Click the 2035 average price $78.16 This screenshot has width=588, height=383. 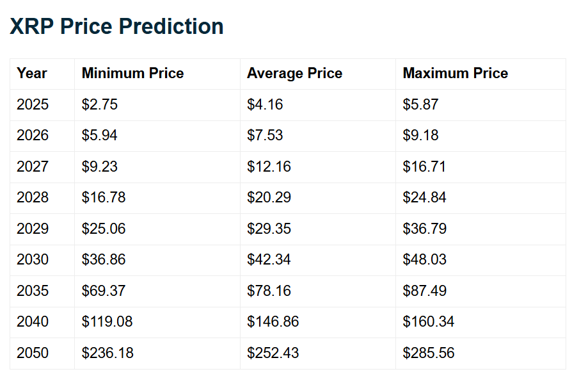point(269,291)
